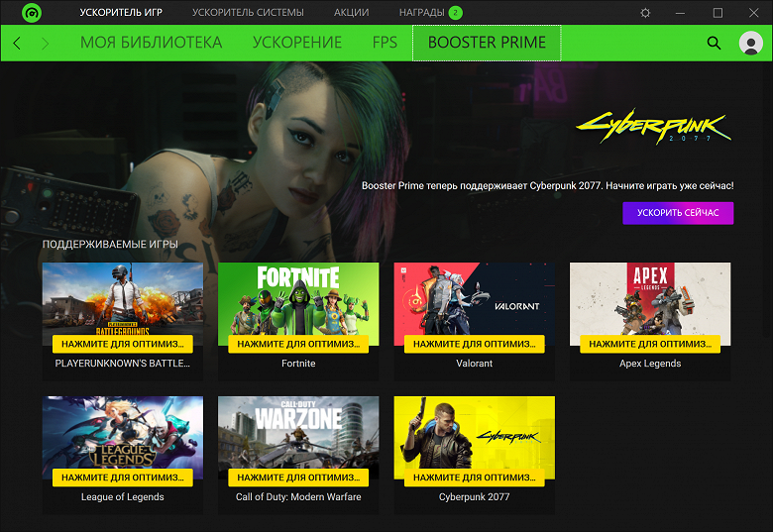Minimize the Razer Cortex window
Screen dimensions: 773x532
680,13
